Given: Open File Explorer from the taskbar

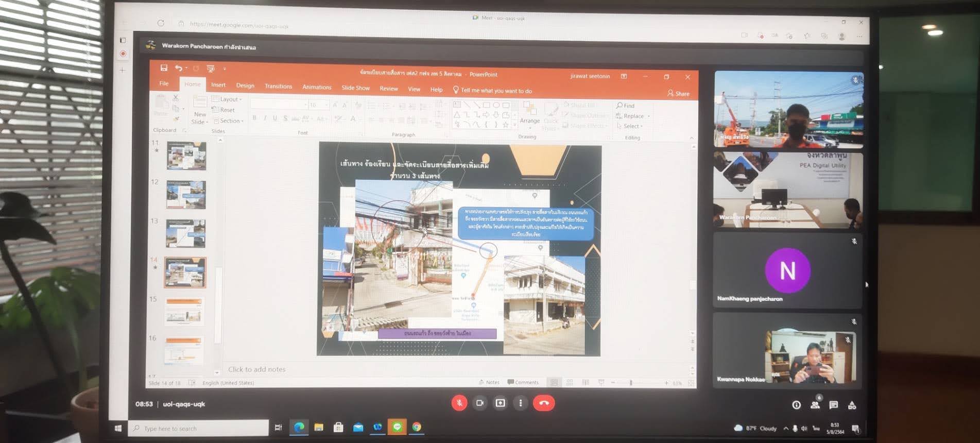Looking at the screenshot, I should [319, 427].
